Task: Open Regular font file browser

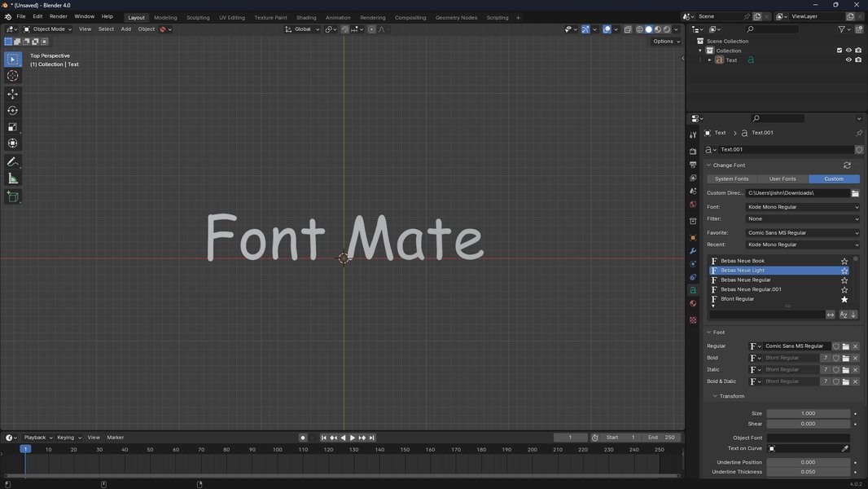Action: pos(846,346)
